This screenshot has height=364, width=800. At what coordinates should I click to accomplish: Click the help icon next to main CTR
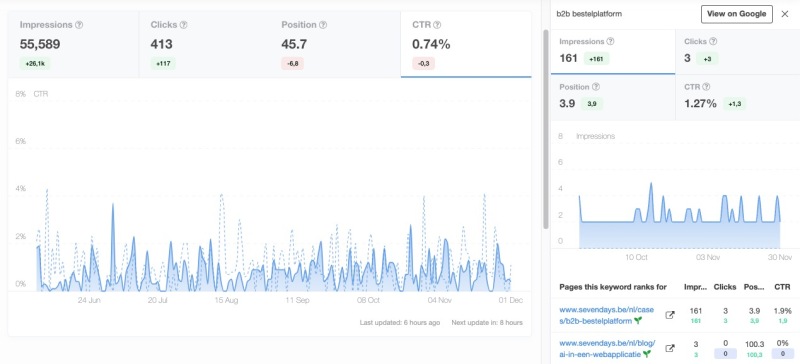[437, 25]
